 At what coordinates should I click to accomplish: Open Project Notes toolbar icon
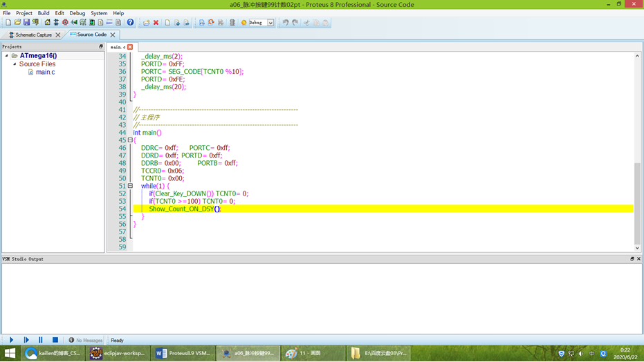(118, 23)
